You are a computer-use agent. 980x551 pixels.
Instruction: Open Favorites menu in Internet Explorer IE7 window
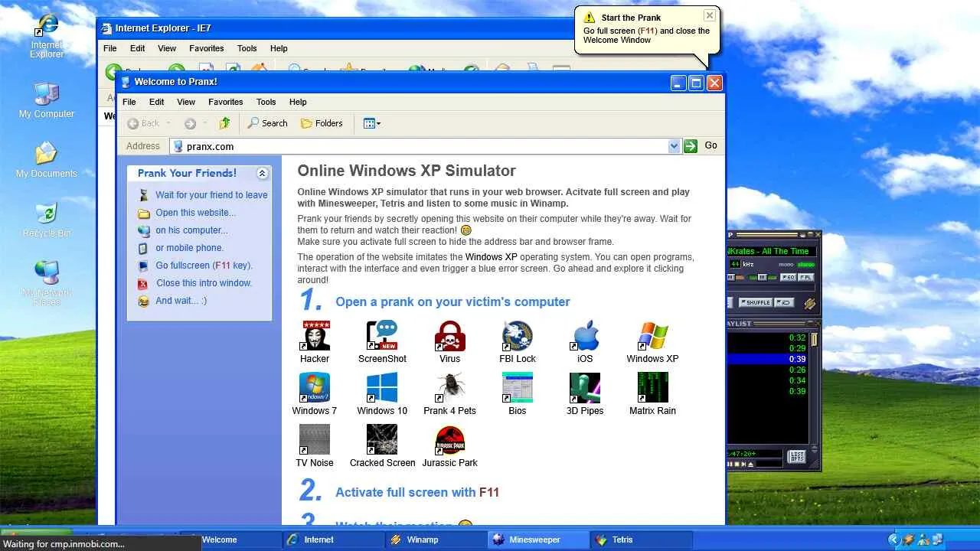pyautogui.click(x=207, y=48)
